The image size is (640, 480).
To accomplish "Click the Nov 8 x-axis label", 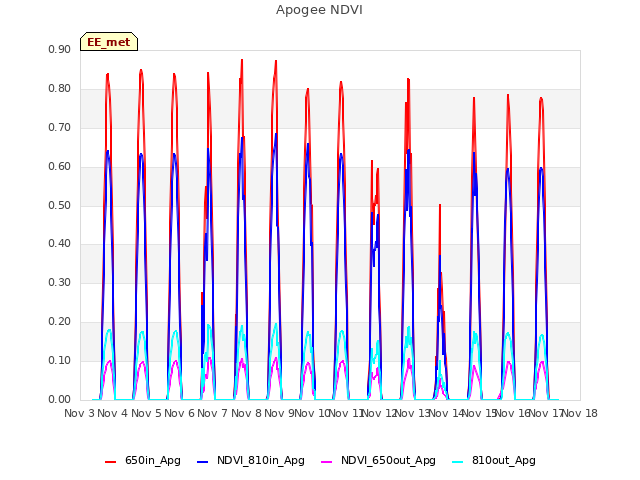I will 246,413.
